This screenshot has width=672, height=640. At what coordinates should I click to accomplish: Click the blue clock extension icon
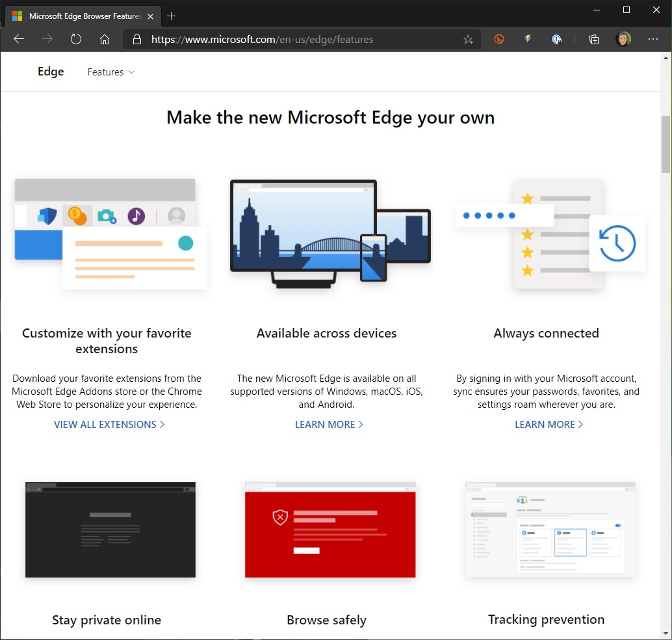pos(556,39)
